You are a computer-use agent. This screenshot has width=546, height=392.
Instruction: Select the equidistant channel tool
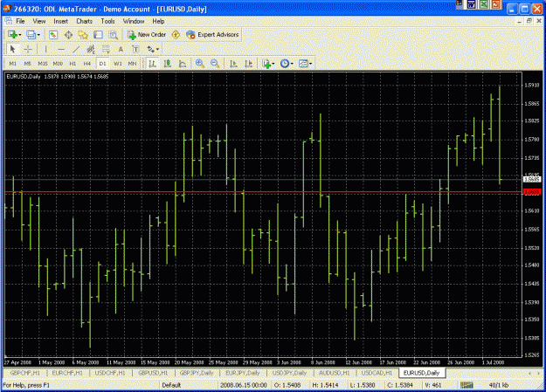[x=91, y=49]
